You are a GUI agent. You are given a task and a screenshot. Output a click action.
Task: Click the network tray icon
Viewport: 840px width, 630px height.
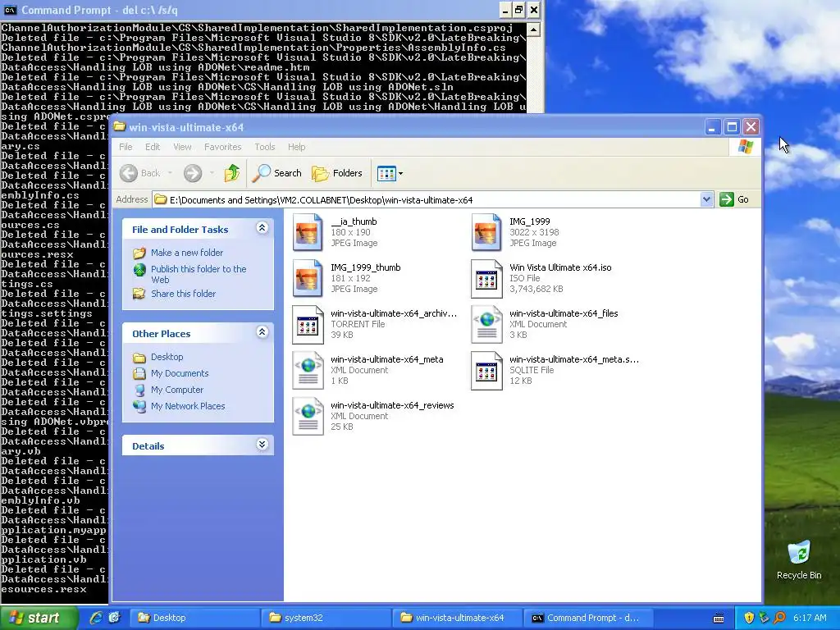point(765,618)
